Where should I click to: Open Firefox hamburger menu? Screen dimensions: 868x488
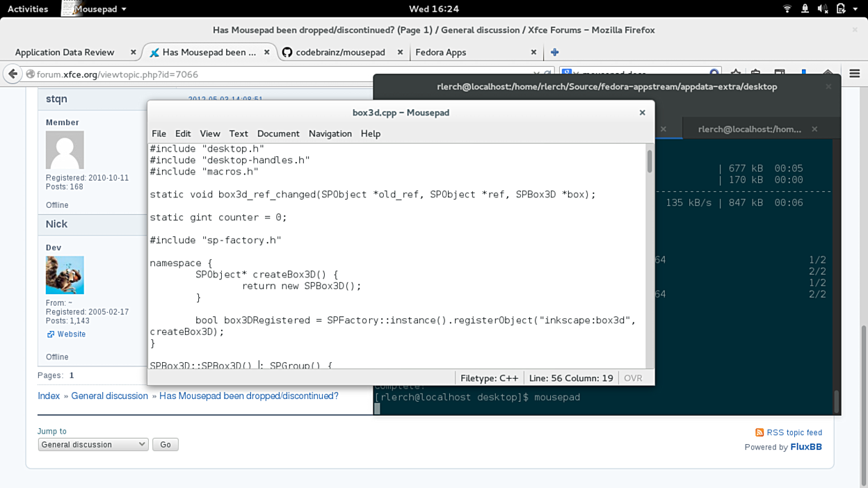(855, 74)
